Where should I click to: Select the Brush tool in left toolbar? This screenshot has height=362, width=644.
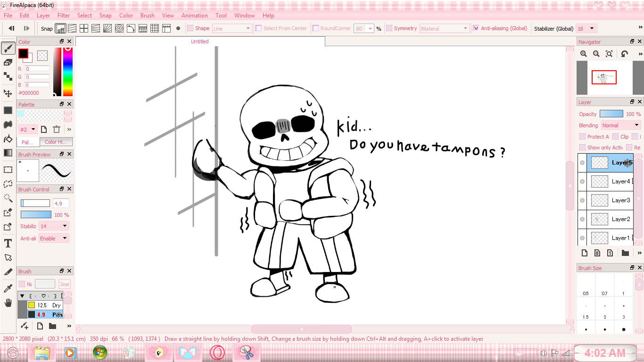[8, 48]
